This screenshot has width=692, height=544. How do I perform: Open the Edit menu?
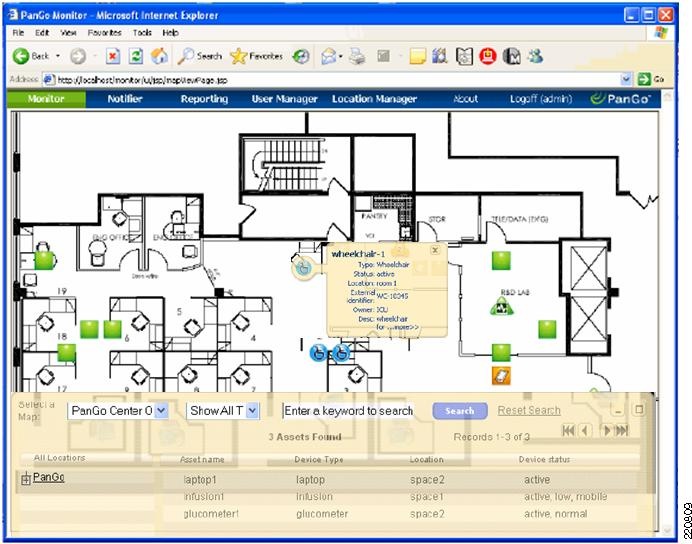coord(42,33)
